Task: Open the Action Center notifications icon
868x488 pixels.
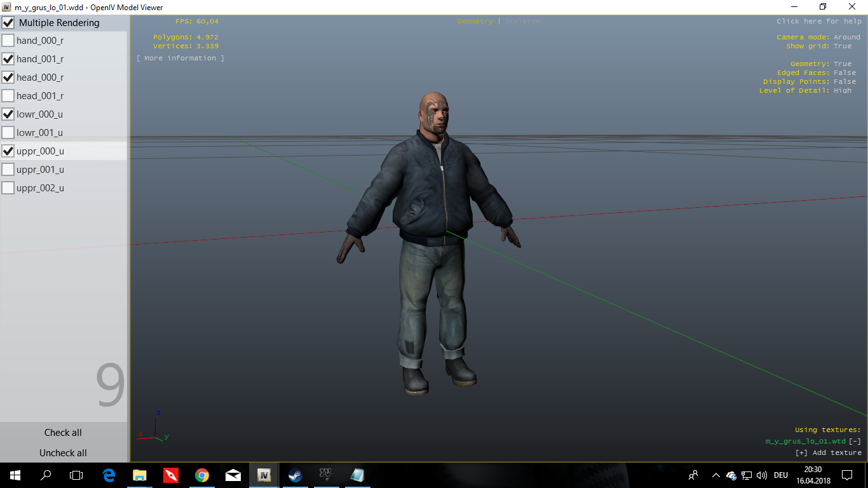Action: tap(846, 475)
